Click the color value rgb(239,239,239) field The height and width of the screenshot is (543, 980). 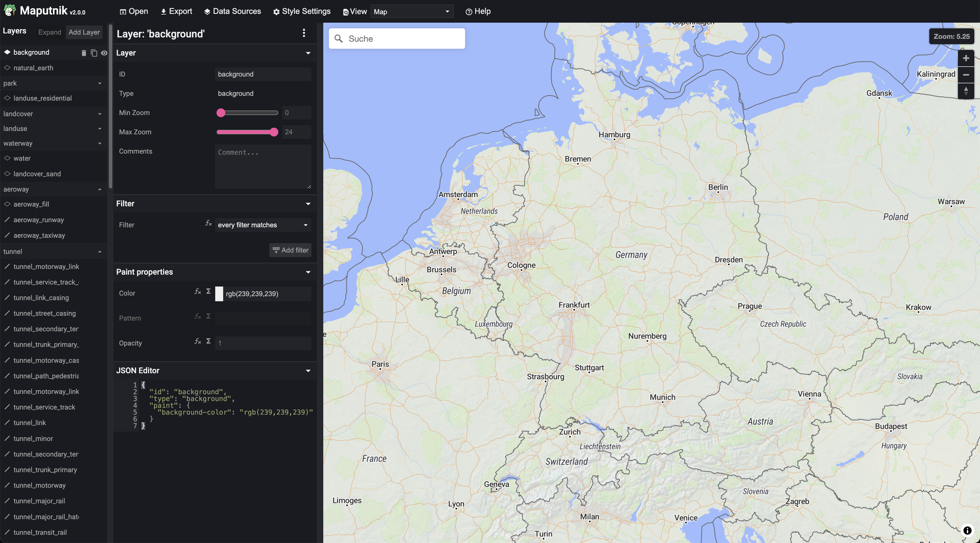click(267, 294)
